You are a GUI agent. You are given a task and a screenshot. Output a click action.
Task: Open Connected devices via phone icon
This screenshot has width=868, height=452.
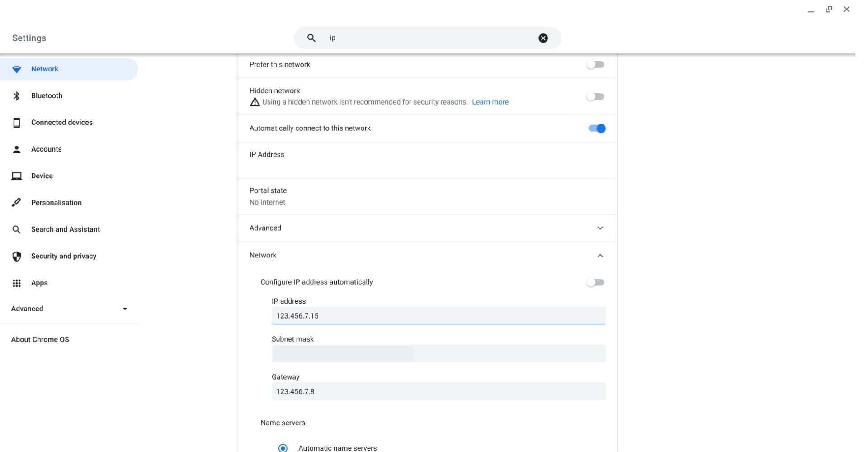[x=17, y=122]
